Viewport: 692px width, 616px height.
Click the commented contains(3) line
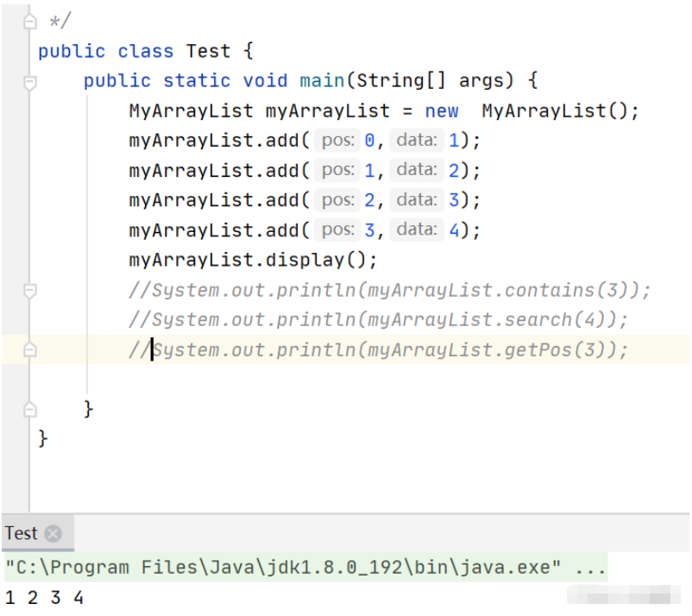click(x=390, y=291)
